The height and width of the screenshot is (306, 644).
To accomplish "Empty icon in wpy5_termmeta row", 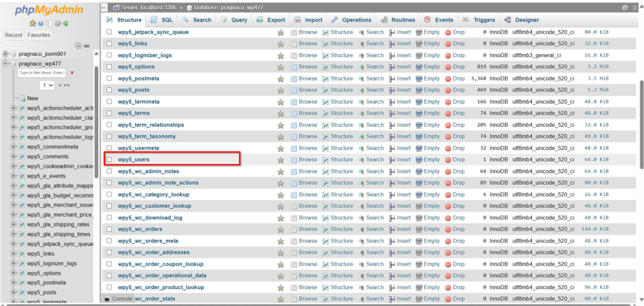I will point(419,102).
